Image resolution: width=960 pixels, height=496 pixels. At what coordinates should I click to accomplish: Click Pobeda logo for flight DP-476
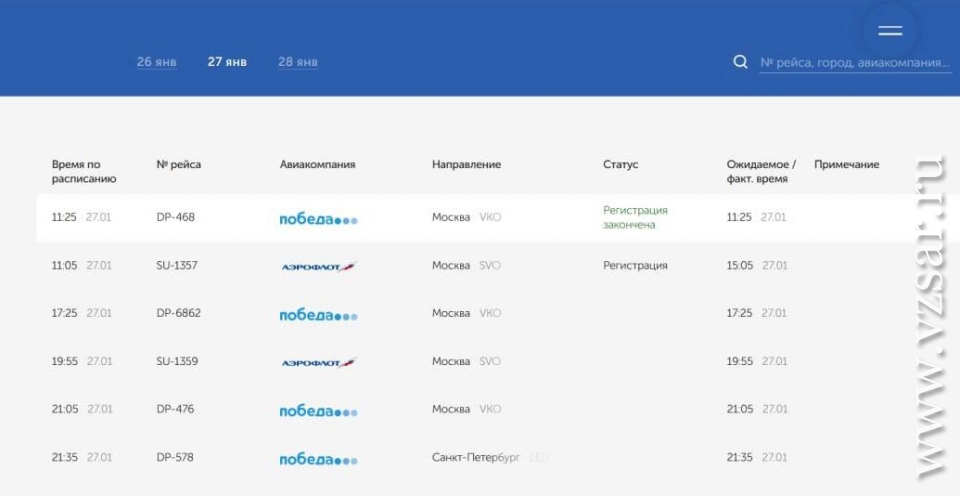tap(318, 411)
